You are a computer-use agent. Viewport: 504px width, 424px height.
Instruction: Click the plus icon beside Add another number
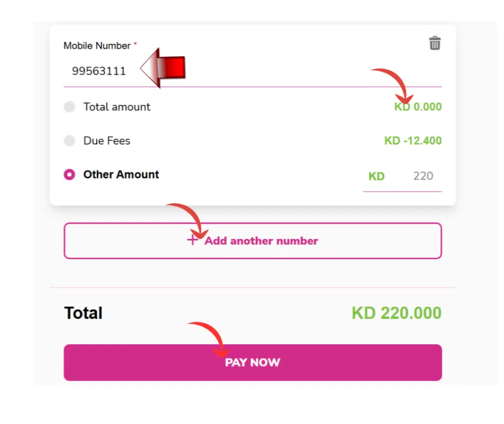tap(191, 241)
